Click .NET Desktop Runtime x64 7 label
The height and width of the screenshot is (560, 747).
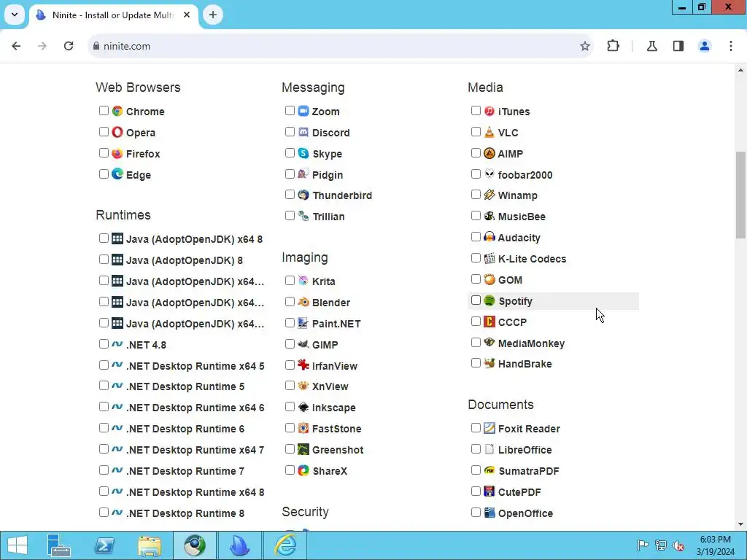pos(195,449)
